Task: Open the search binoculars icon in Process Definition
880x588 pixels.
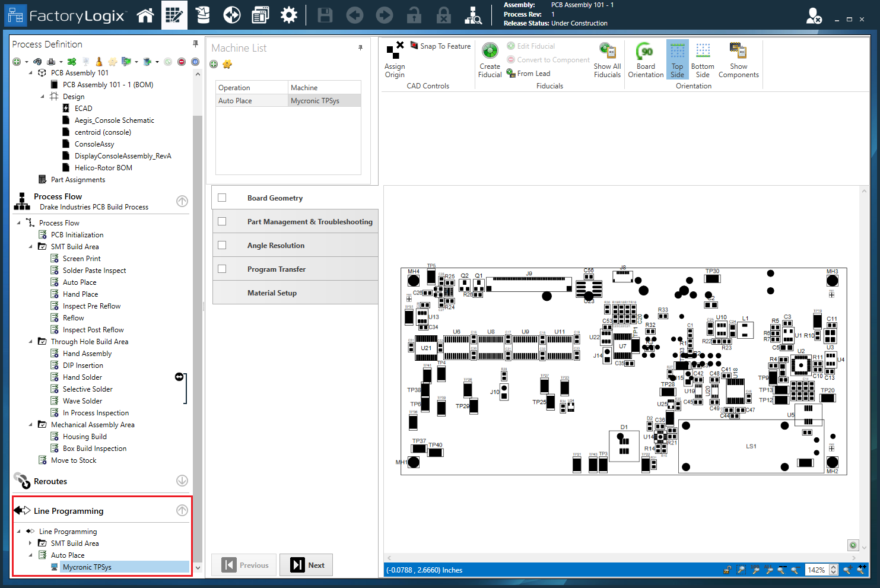Action: pos(37,62)
